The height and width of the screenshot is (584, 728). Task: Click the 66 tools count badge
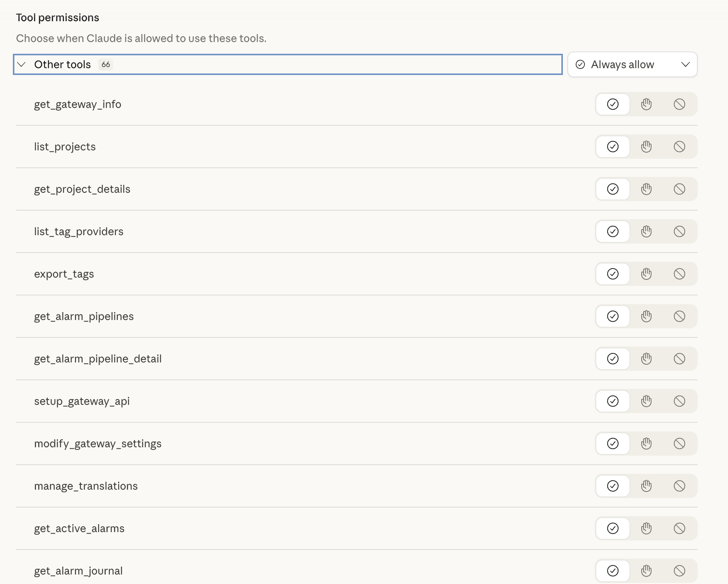pos(106,64)
